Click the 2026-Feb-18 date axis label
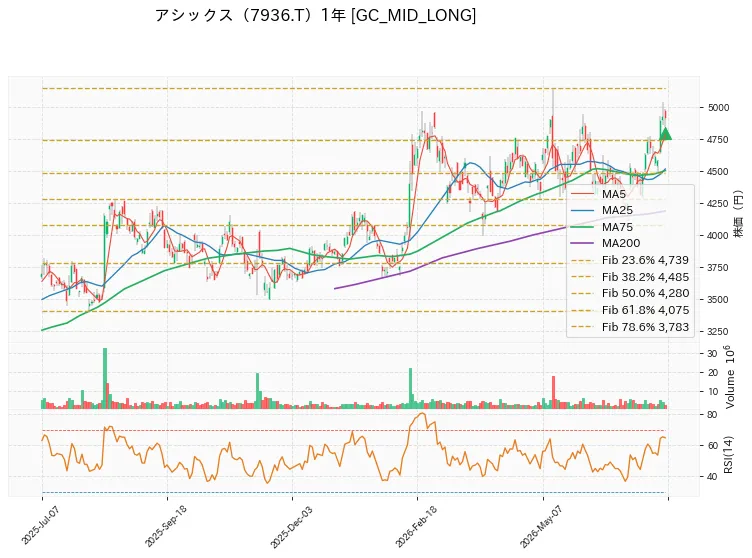This screenshot has width=752, height=558. (x=416, y=526)
